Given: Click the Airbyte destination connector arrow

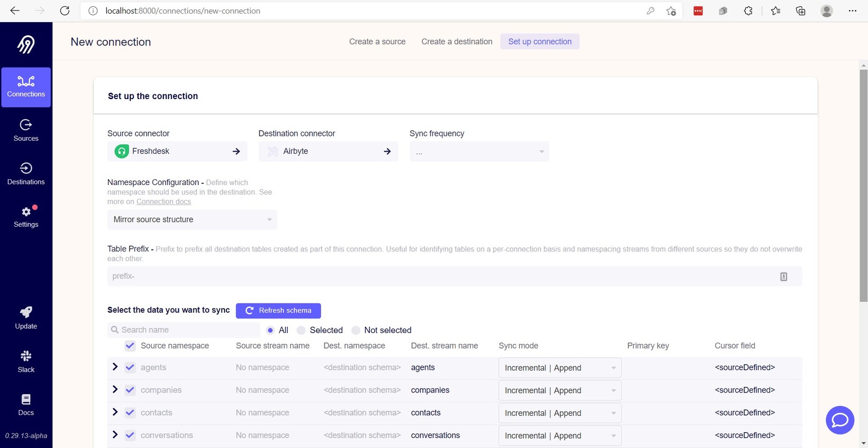Looking at the screenshot, I should [x=387, y=151].
